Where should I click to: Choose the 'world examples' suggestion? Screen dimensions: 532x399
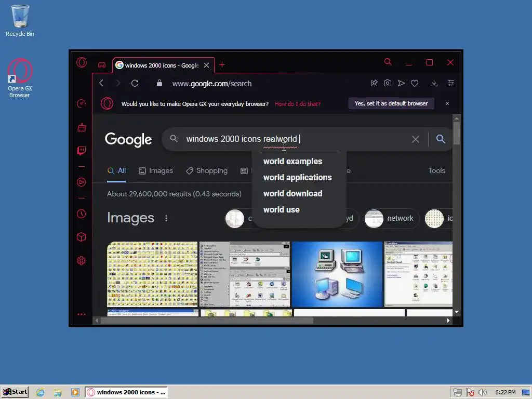click(293, 161)
